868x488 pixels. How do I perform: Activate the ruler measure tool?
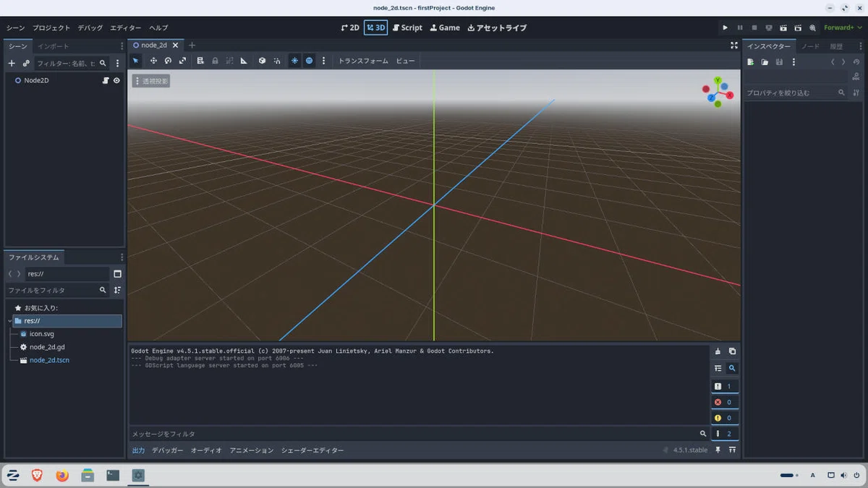(x=244, y=61)
